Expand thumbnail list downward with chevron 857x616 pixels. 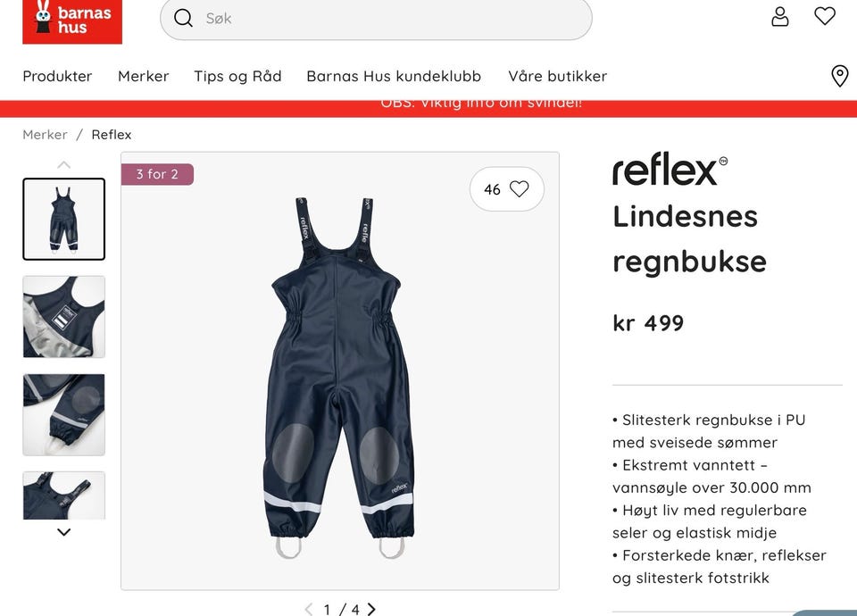tap(64, 532)
